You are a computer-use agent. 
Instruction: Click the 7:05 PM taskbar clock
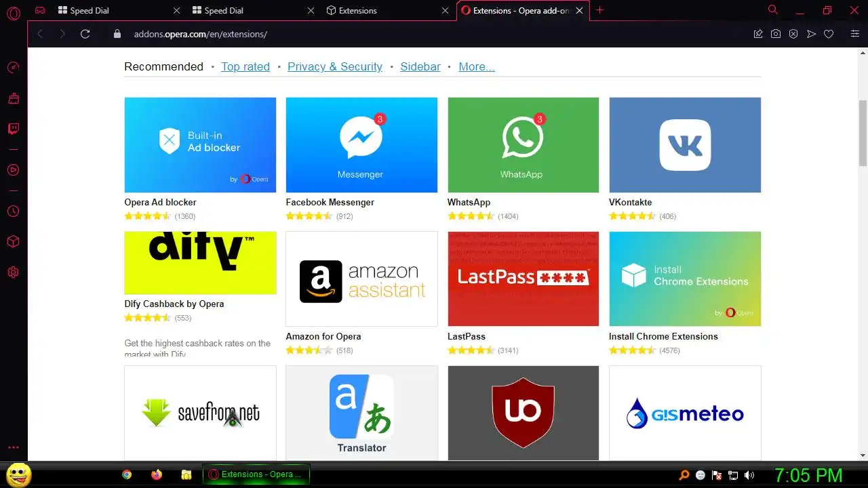coord(808,475)
